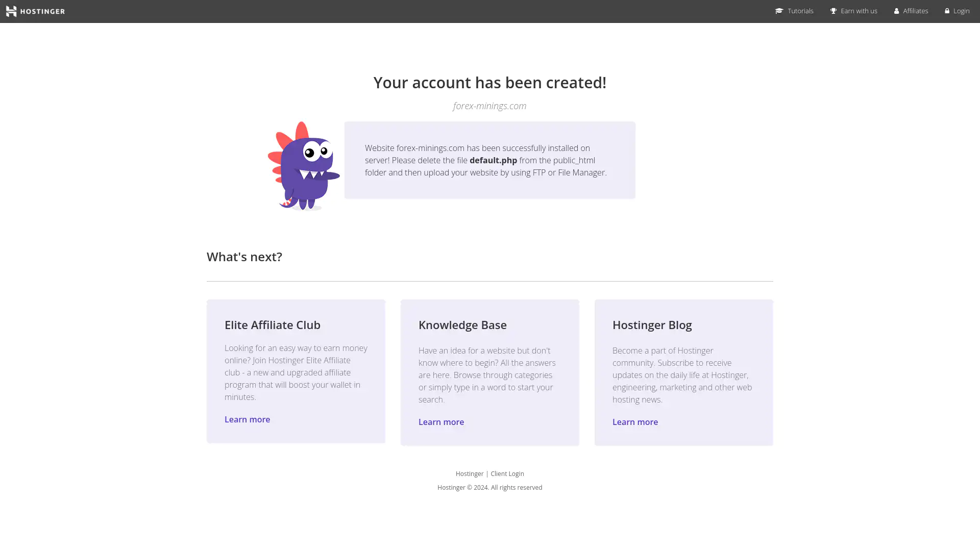Open the Login page from header
Viewport: 980px width, 551px height.
[x=961, y=11]
